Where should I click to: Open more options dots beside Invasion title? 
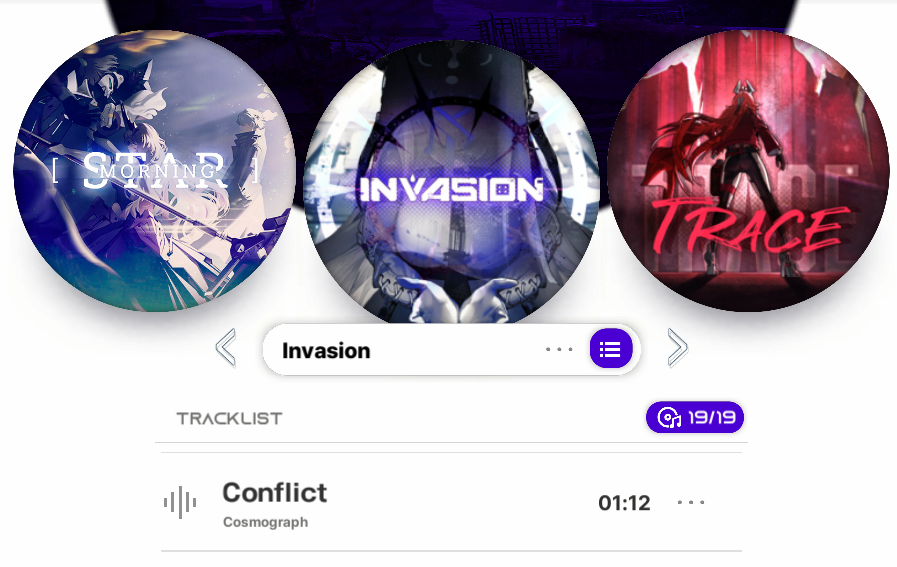559,349
